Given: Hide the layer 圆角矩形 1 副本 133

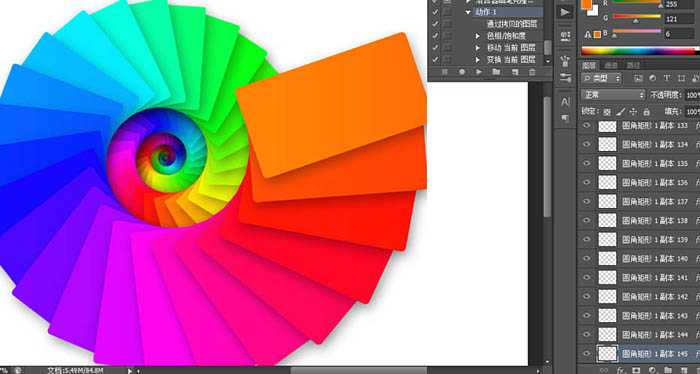Looking at the screenshot, I should coord(587,126).
